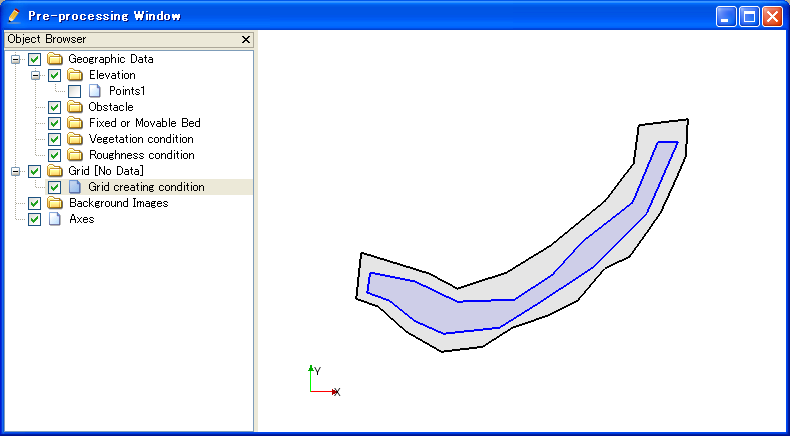
Task: Click the Axes document icon
Action: 54,219
